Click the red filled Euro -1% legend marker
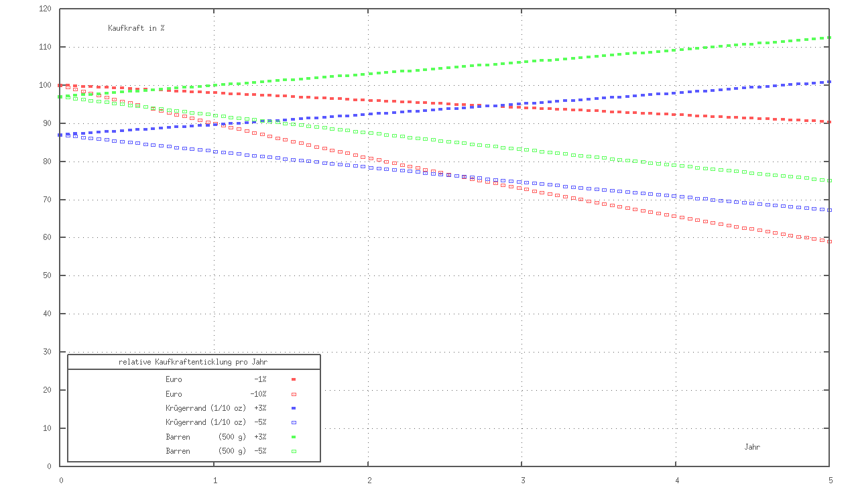Image resolution: width=858 pixels, height=504 pixels. click(x=294, y=379)
